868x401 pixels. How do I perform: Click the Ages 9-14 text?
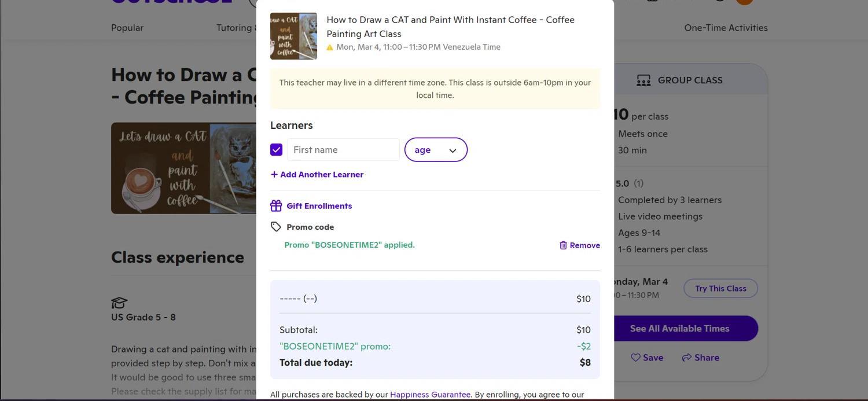click(639, 233)
